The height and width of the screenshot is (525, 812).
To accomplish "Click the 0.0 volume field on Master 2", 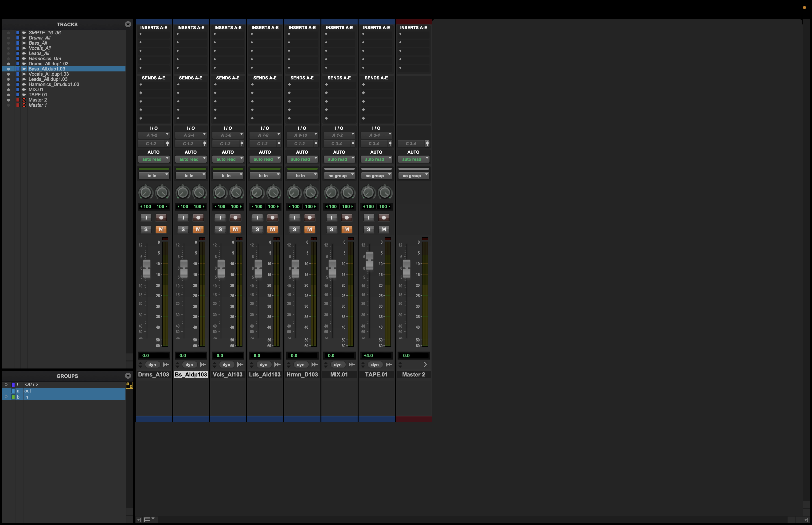I will click(413, 356).
